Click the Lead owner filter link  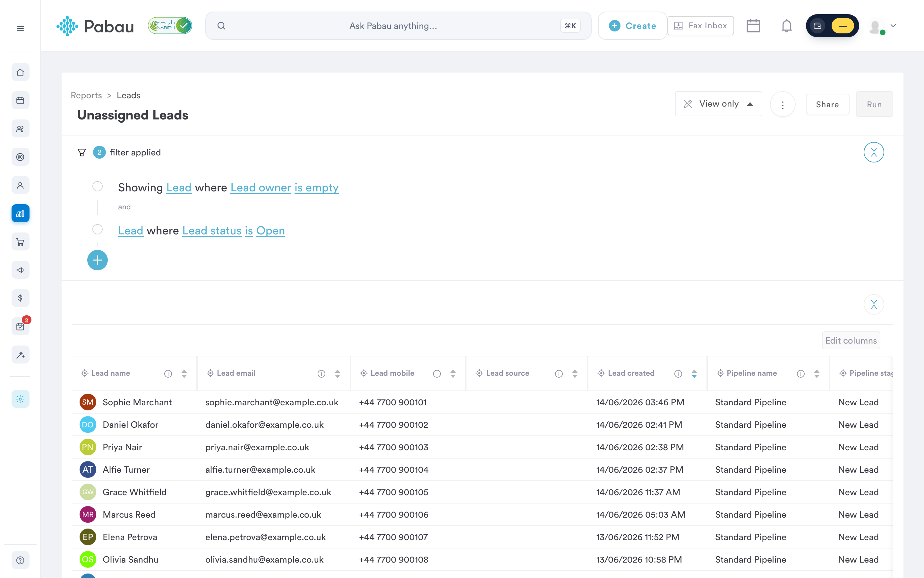(x=261, y=188)
